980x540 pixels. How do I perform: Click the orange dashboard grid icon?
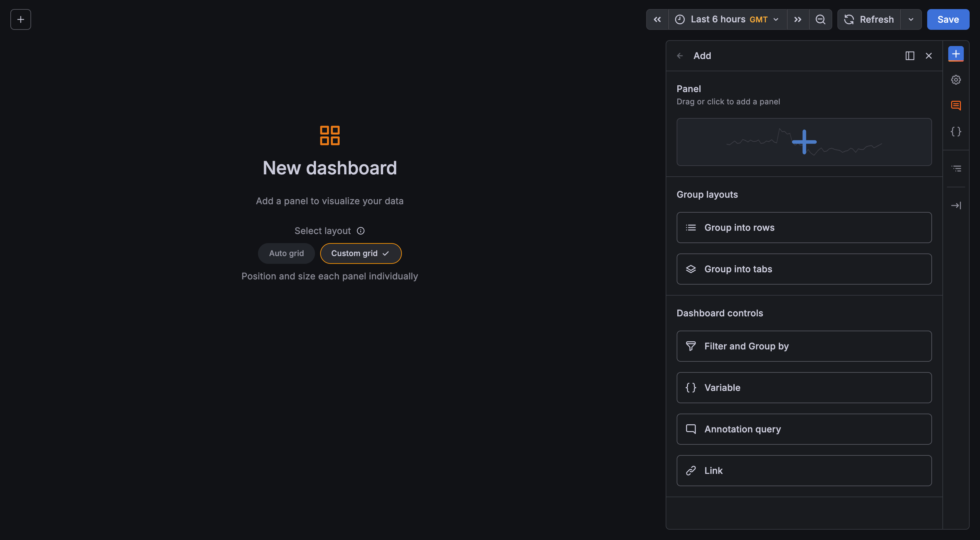coord(330,135)
